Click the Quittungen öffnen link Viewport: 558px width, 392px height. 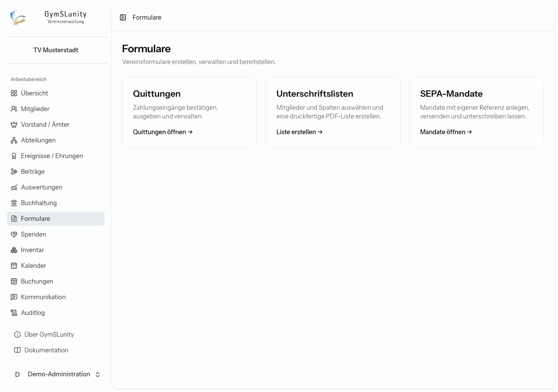(163, 132)
